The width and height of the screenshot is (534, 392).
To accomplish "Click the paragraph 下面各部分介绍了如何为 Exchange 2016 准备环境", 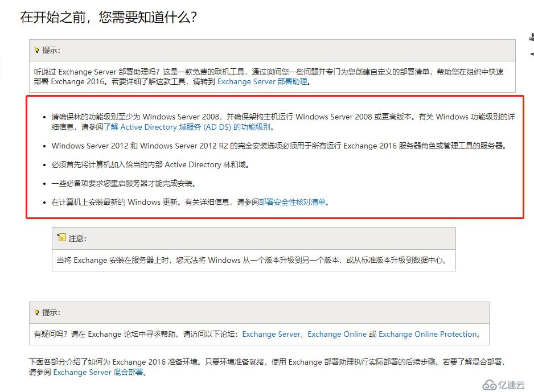I will [x=266, y=367].
